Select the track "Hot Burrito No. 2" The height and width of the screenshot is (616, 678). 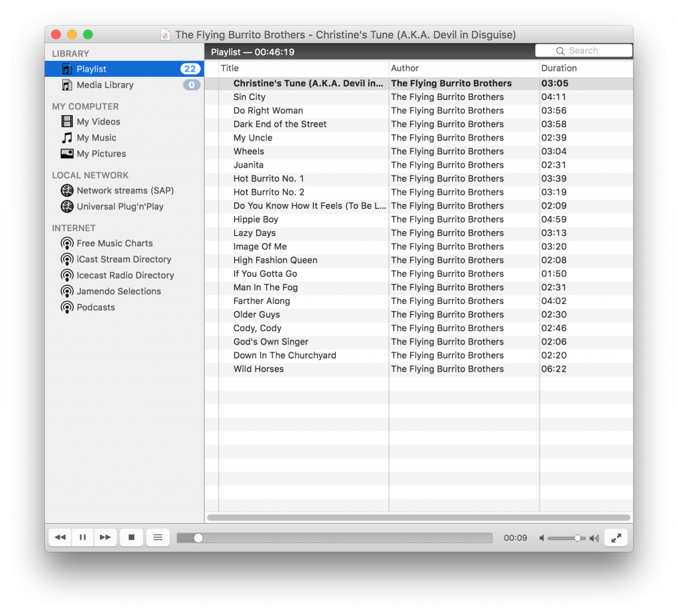coord(418,192)
